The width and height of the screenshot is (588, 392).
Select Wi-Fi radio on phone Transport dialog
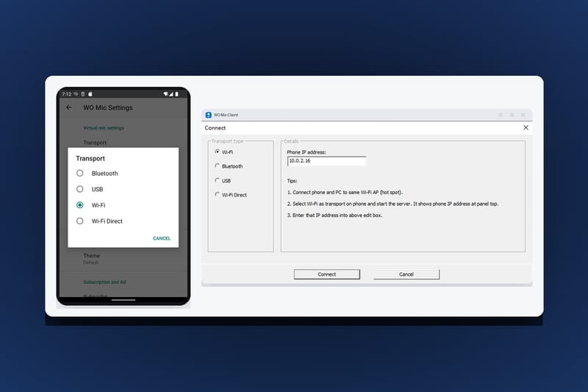pos(80,204)
